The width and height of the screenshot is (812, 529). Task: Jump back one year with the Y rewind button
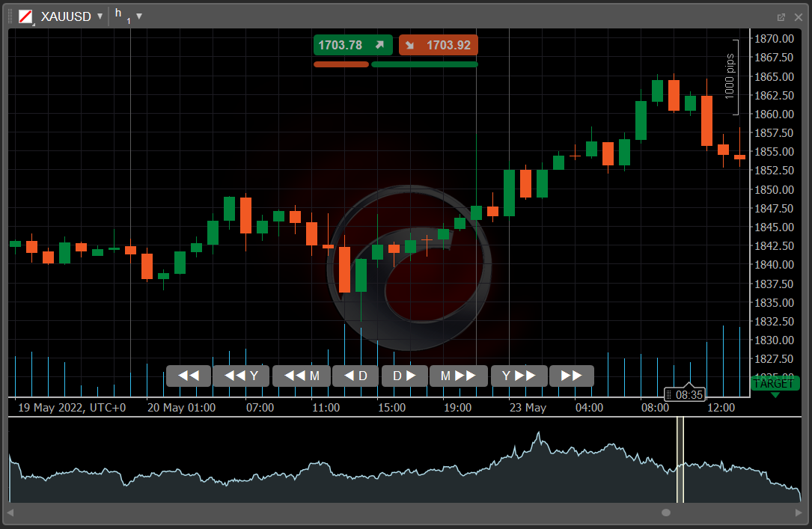pos(241,376)
